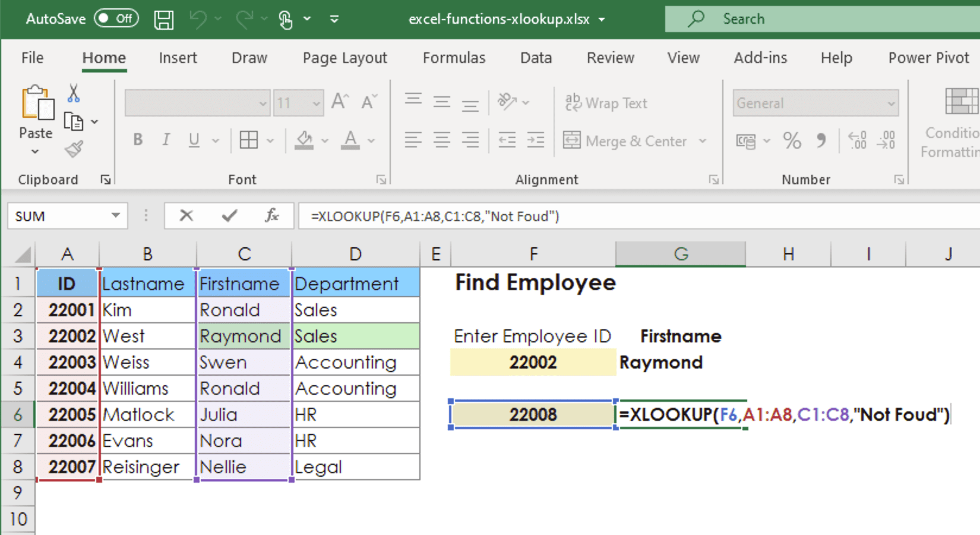Apply Percent number style
The image size is (980, 535).
pyautogui.click(x=792, y=141)
